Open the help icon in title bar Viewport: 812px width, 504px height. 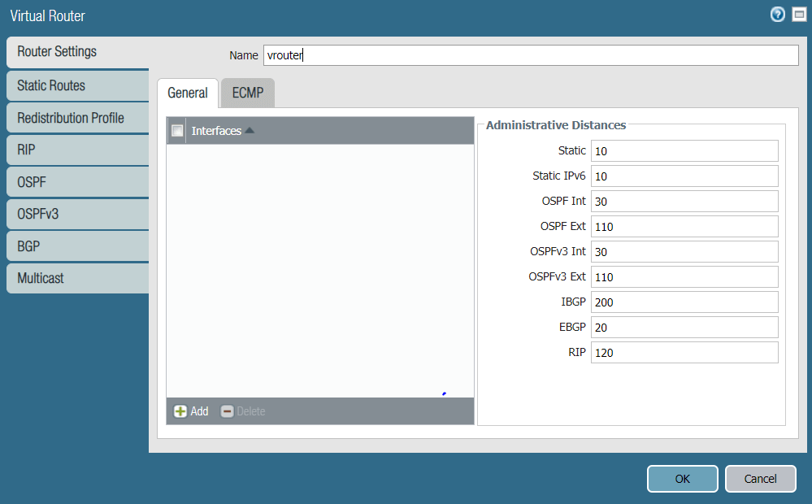point(777,15)
